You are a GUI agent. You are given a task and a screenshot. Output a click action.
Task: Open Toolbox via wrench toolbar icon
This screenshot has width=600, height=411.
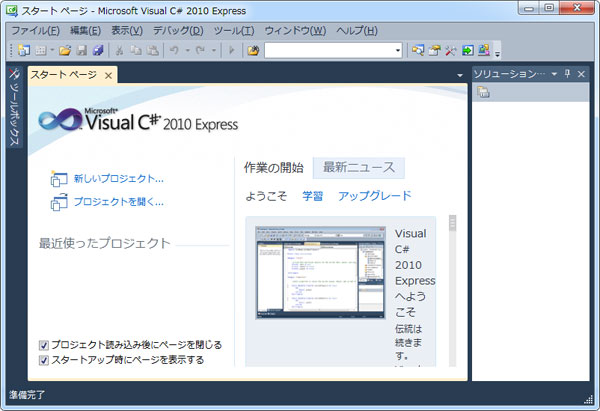tap(451, 50)
